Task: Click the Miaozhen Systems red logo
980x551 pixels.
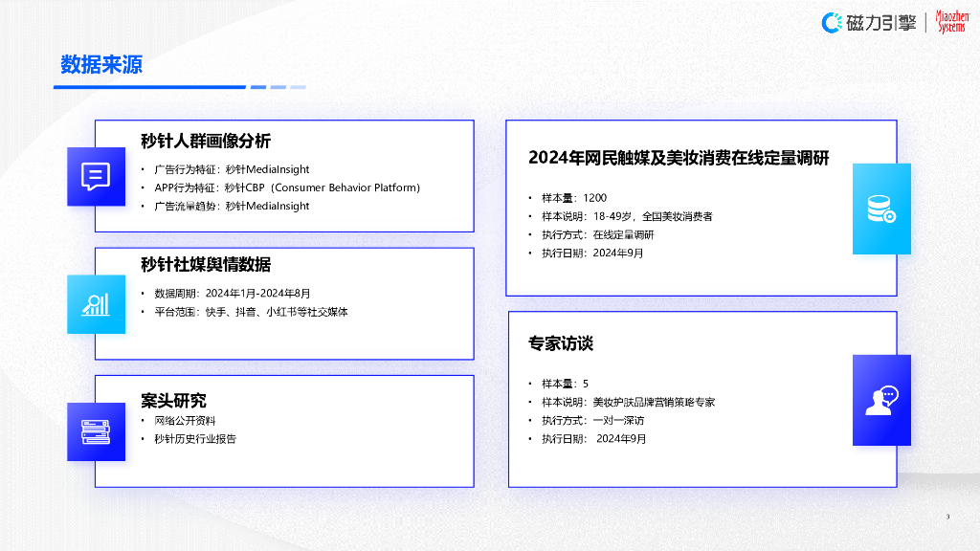Action: pos(952,22)
